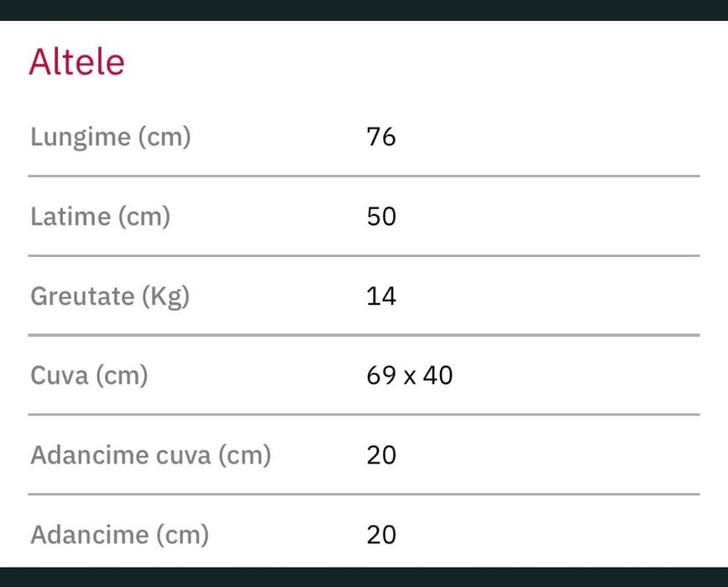Select the Adancime cuva (cm) label
This screenshot has width=728, height=587.
point(151,455)
